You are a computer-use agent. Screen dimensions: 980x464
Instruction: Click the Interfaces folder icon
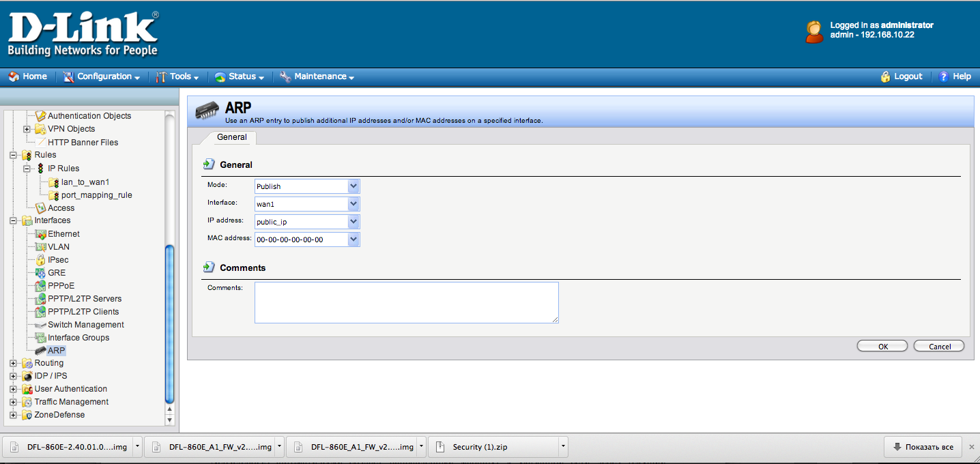(x=27, y=220)
